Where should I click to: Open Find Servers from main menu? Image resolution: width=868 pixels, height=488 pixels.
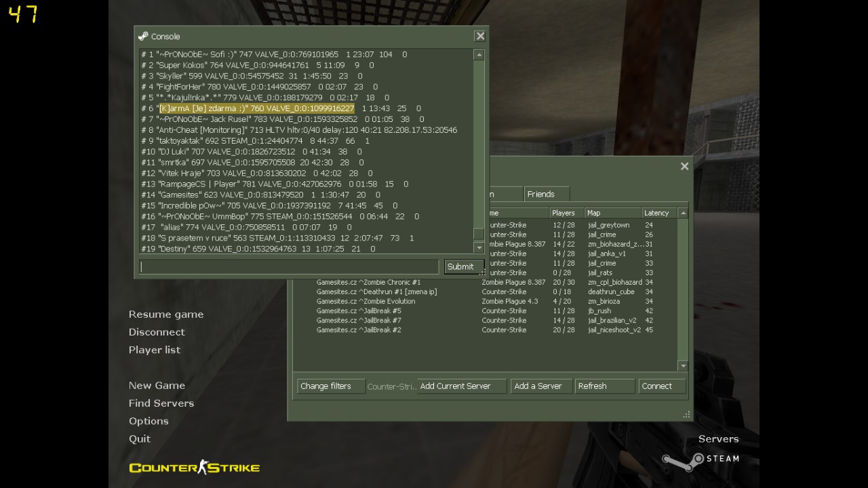coord(161,403)
